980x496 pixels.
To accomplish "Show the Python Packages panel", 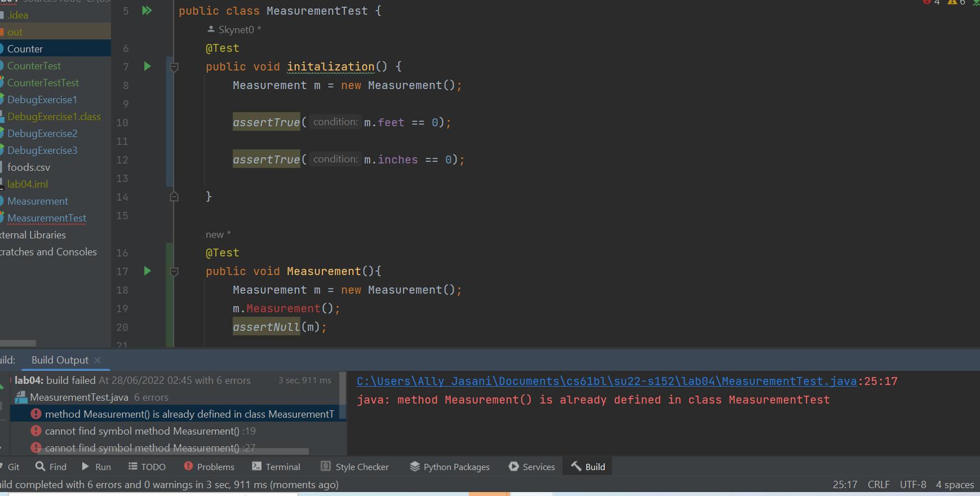I will [450, 467].
